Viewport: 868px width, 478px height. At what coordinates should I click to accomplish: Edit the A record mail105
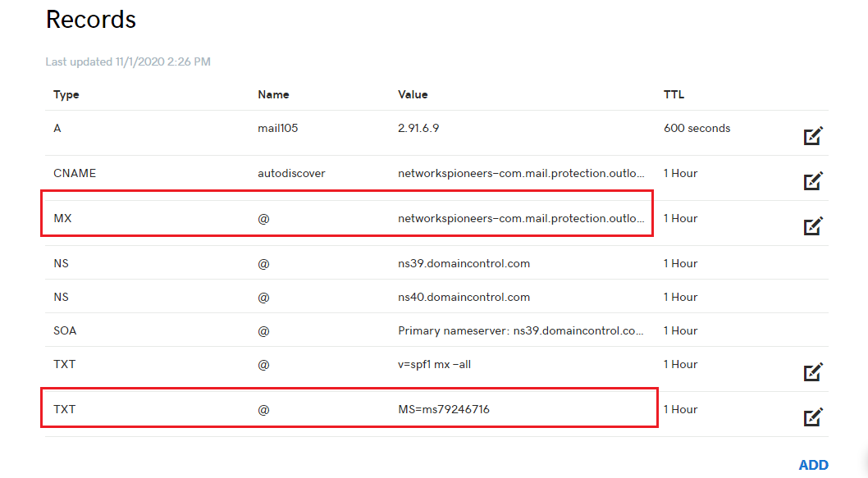(813, 135)
